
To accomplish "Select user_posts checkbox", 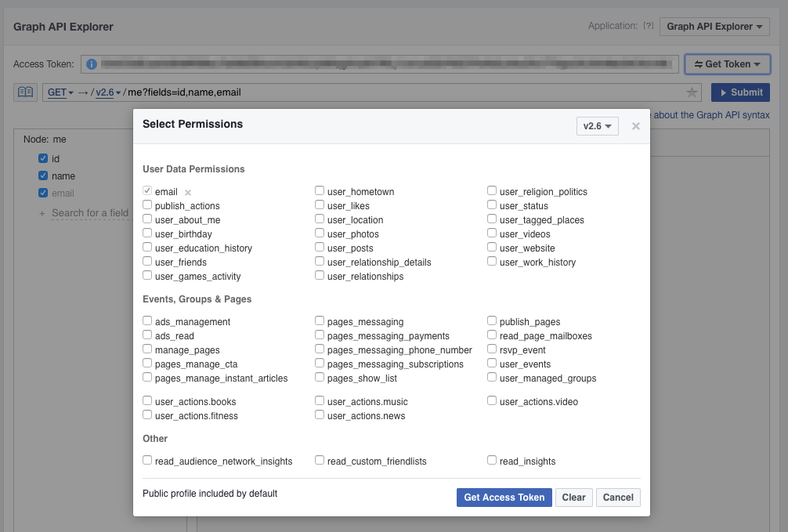I will pos(320,247).
